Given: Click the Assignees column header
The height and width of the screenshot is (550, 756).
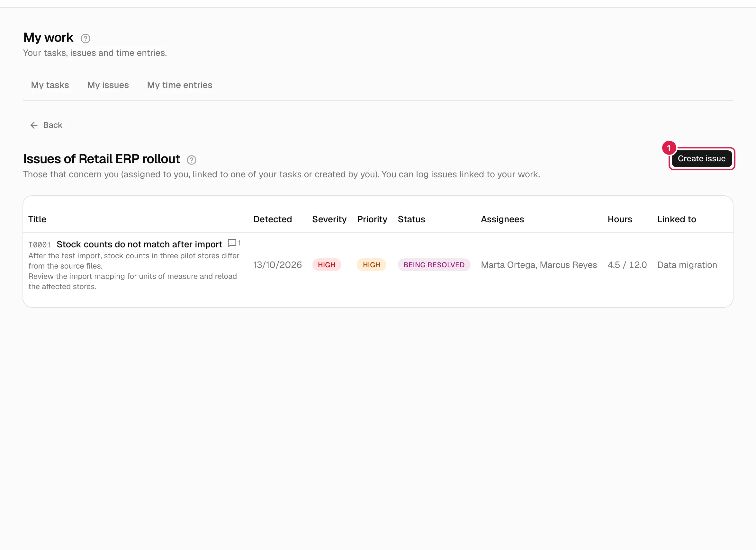Looking at the screenshot, I should 502,219.
